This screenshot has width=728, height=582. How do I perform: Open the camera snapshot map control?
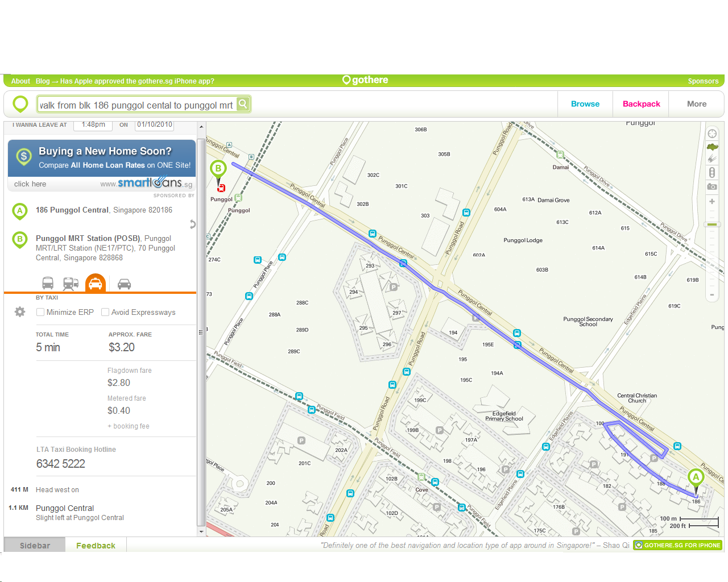point(712,186)
